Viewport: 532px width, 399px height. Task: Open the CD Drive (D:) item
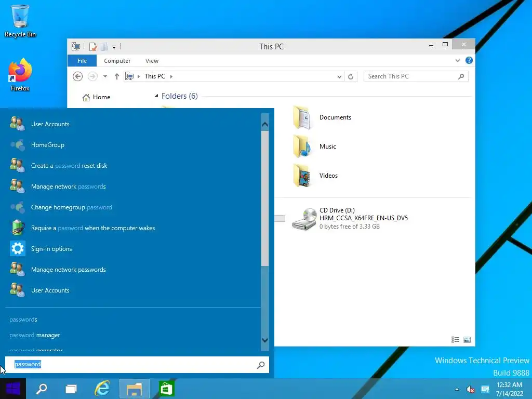point(350,219)
